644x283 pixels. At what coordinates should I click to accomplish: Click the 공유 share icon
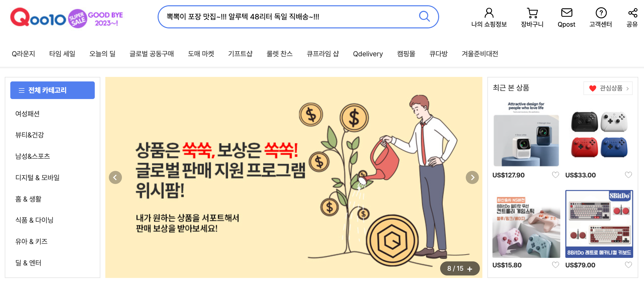tap(632, 13)
